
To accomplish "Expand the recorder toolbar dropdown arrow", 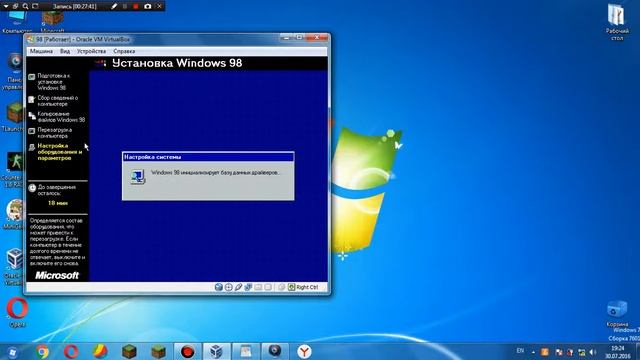I will coord(6,6).
